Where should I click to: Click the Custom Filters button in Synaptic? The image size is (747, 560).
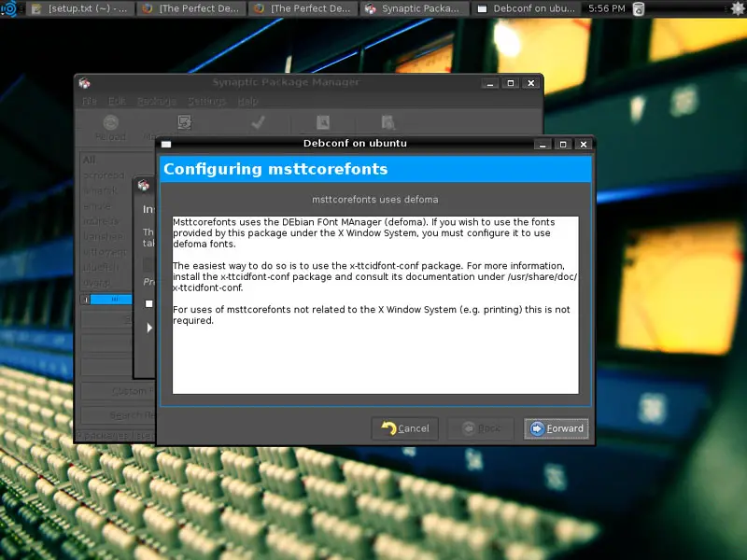(x=119, y=391)
